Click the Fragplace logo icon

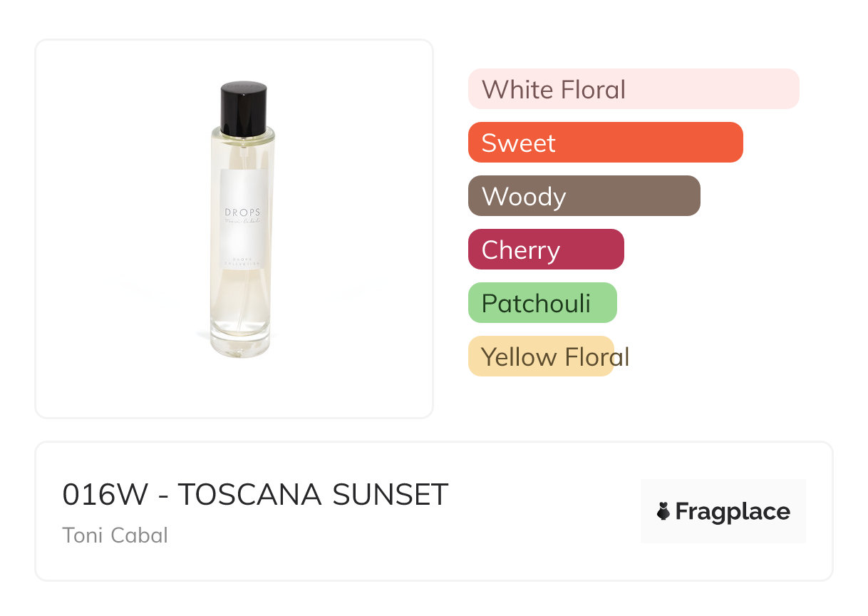click(x=663, y=511)
